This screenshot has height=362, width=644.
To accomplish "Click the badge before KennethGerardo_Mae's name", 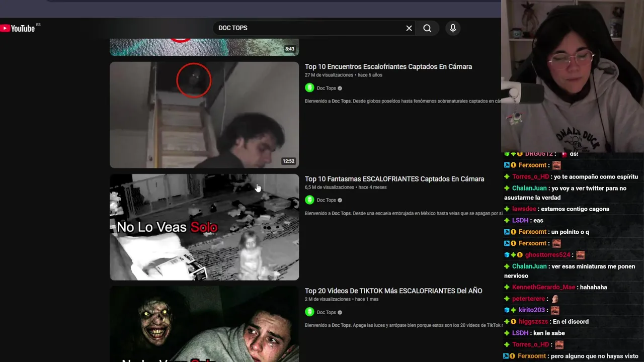I will pos(507,287).
